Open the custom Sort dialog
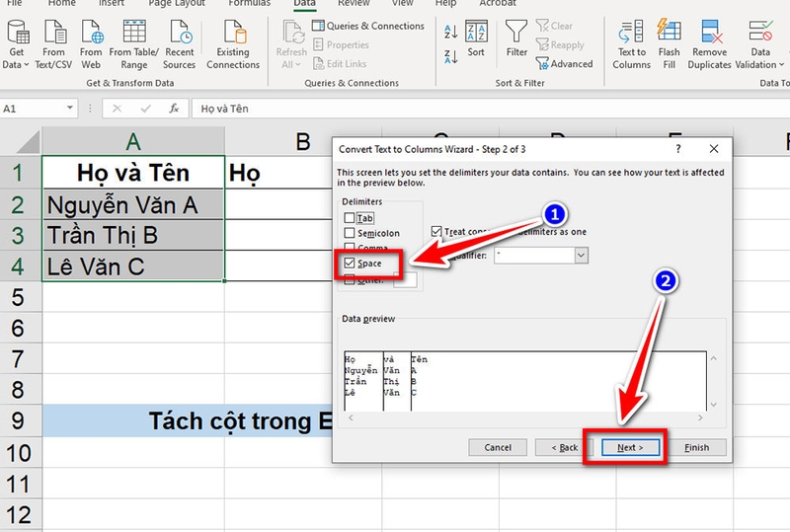The image size is (790, 532). click(x=476, y=38)
